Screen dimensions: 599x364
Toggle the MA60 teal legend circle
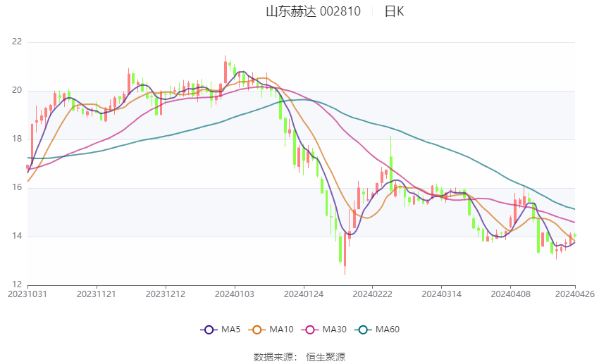(363, 330)
